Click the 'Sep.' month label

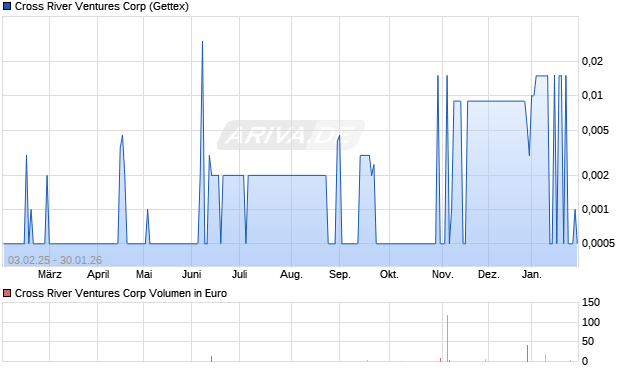pyautogui.click(x=340, y=274)
